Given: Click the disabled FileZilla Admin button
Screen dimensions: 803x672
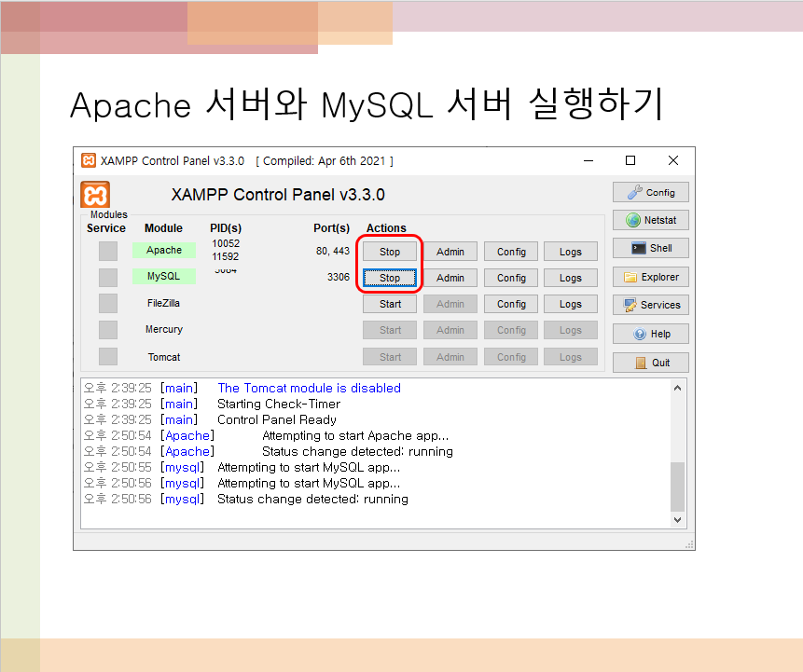Looking at the screenshot, I should point(450,304).
